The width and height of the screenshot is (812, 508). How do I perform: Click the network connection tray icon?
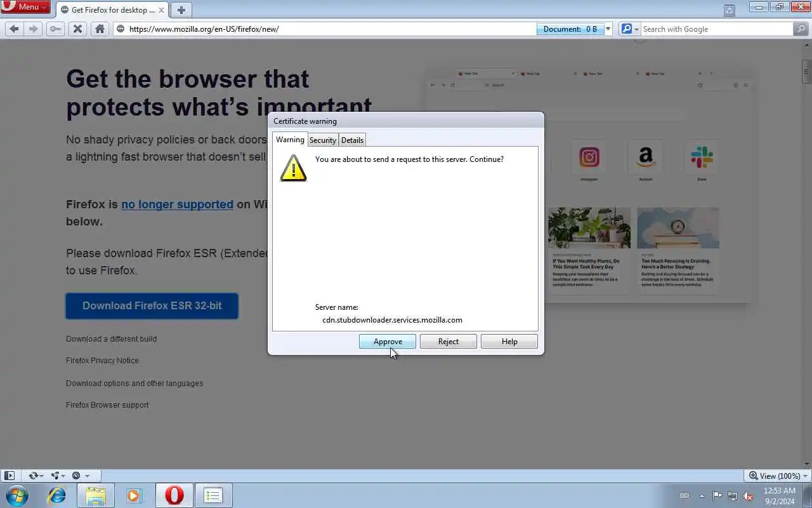tap(733, 496)
